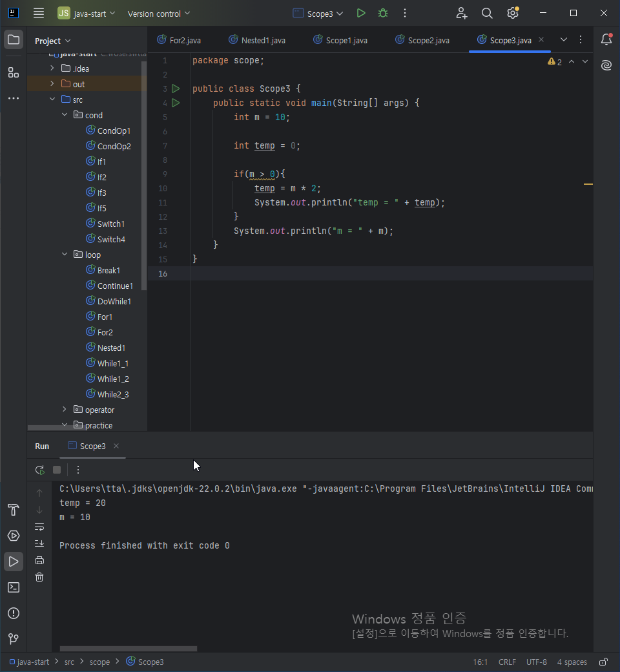
Task: Click the project tree vertical scrollbar
Action: tap(144, 176)
